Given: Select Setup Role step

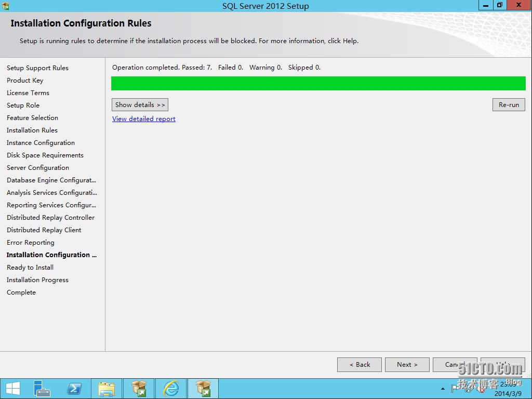Looking at the screenshot, I should pos(23,105).
